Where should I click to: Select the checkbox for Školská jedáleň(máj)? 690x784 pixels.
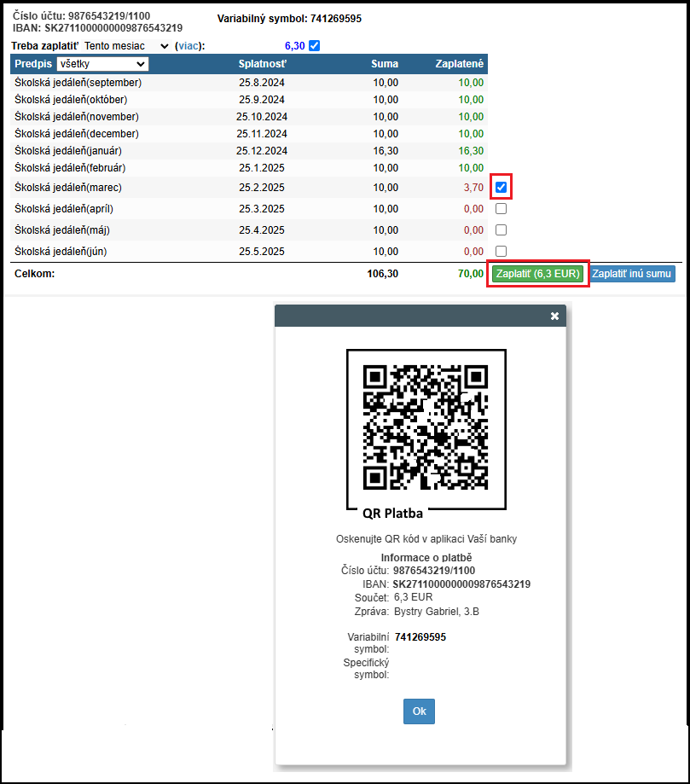[x=501, y=230]
